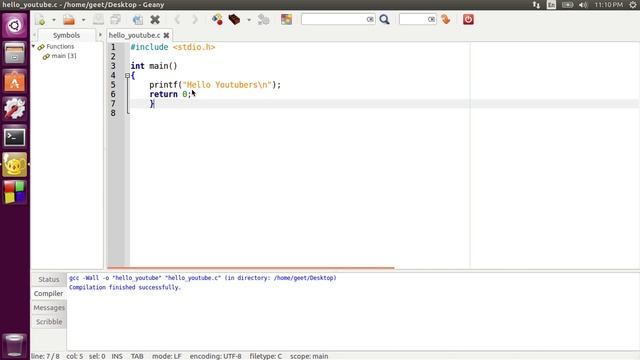Click the printf Hello Youtubers line

coord(215,85)
